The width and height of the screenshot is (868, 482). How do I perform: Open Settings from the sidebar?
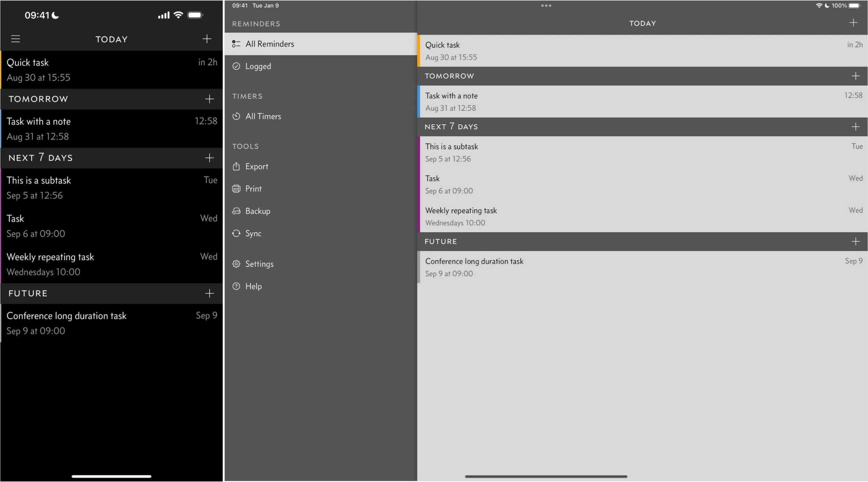click(x=321, y=264)
